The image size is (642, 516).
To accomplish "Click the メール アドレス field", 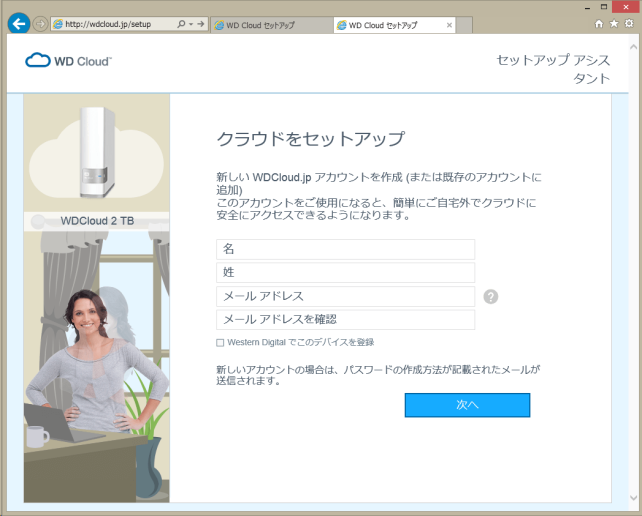I will pyautogui.click(x=346, y=296).
